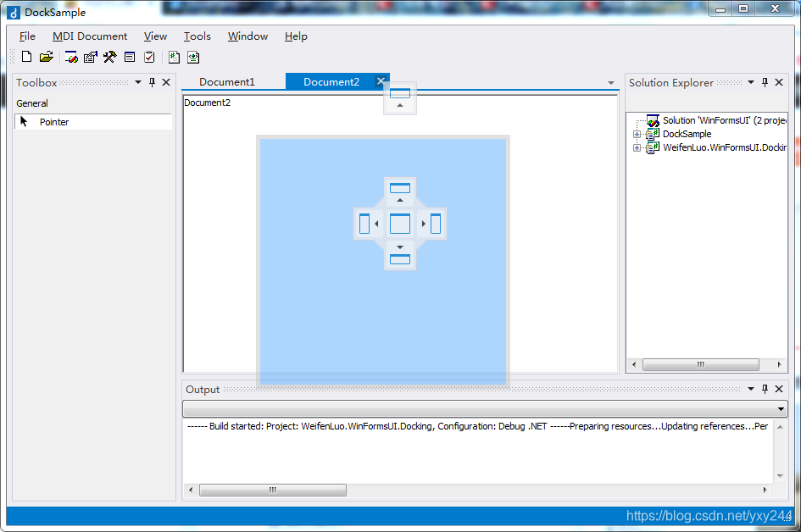
Task: Select the Pointer item in Toolbox
Action: click(93, 122)
